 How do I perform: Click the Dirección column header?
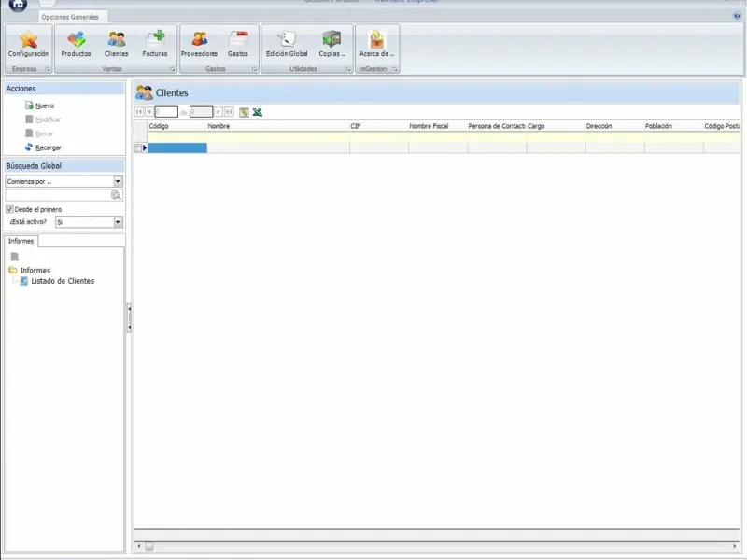[x=614, y=126]
